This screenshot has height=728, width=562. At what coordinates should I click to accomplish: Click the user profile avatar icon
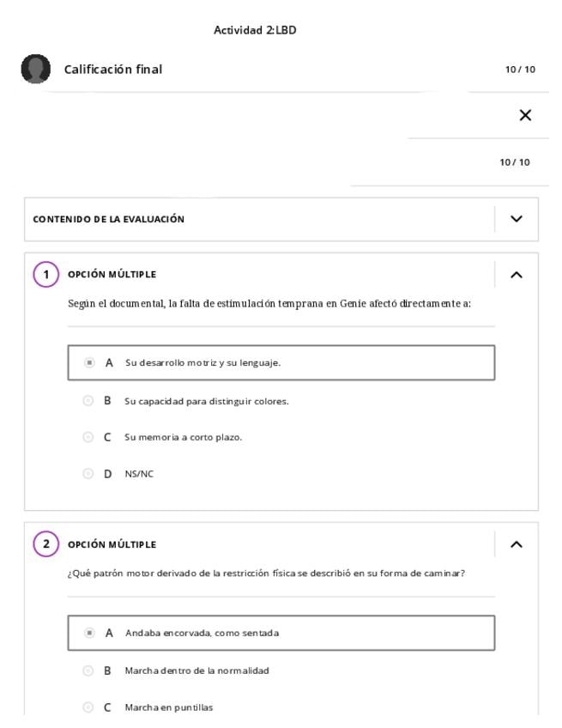pyautogui.click(x=35, y=70)
